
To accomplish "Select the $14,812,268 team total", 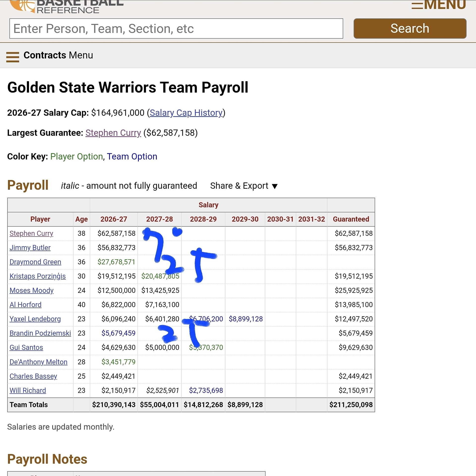I will pos(203,405).
